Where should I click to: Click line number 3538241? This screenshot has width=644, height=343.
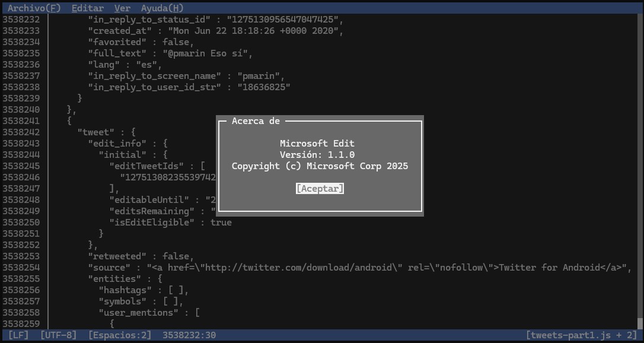(21, 121)
